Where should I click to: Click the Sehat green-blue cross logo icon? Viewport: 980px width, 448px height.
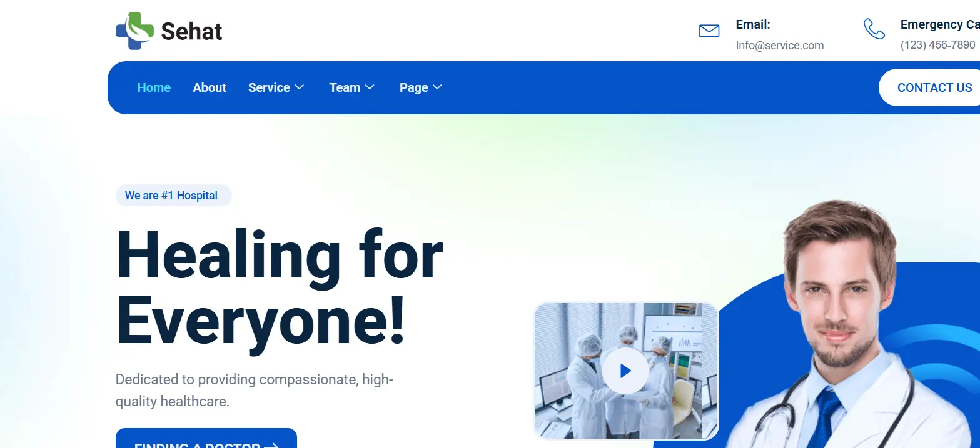(x=134, y=31)
